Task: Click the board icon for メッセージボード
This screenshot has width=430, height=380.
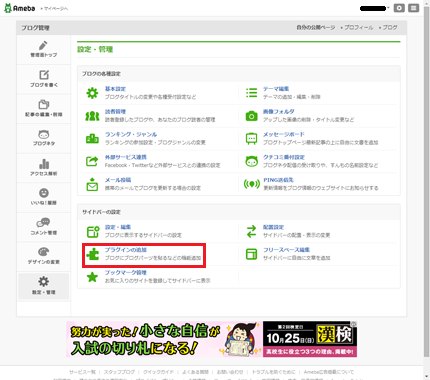Action: [x=251, y=139]
